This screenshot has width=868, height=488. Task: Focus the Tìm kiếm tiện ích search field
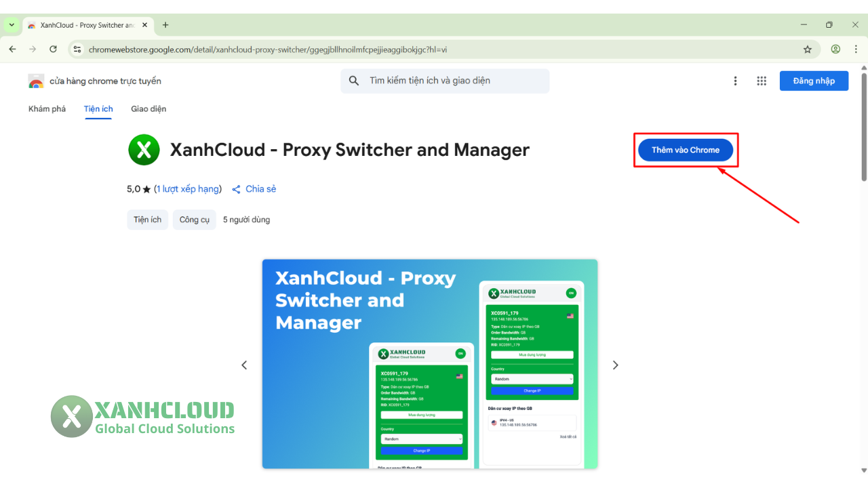[445, 81]
